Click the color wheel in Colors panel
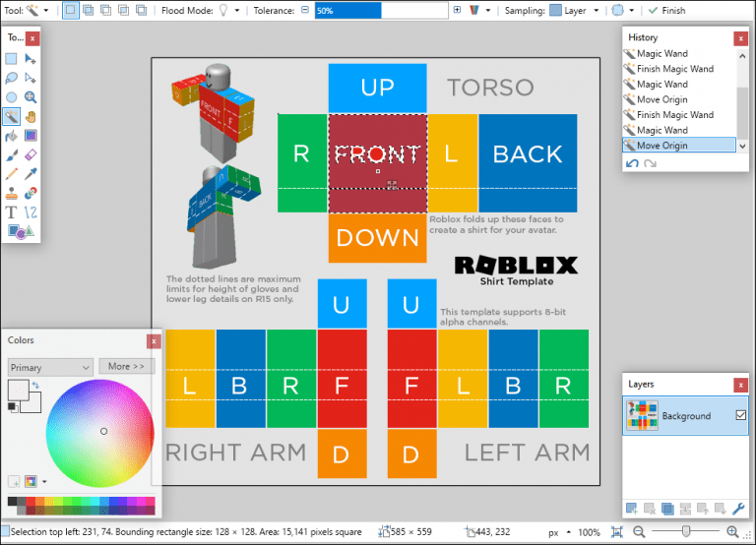 pyautogui.click(x=100, y=433)
